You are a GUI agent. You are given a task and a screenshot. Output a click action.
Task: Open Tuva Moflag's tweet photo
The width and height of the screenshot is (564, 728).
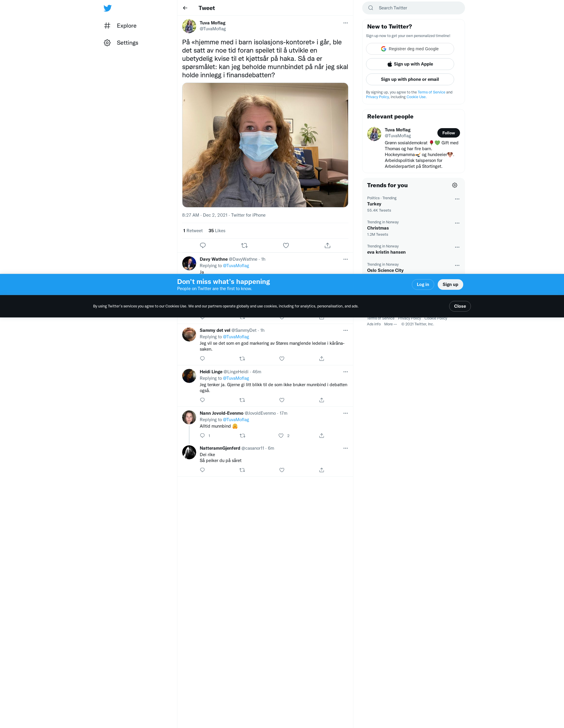click(x=265, y=145)
